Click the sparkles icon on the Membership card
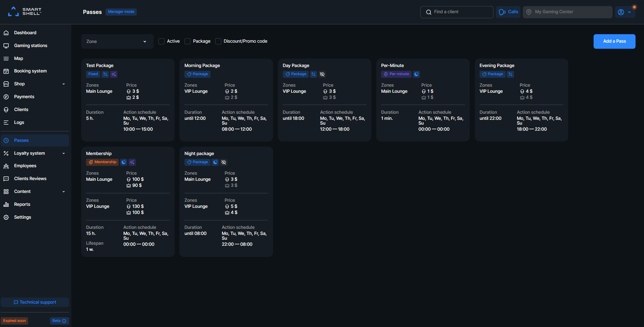This screenshot has height=327, width=644. click(x=132, y=162)
